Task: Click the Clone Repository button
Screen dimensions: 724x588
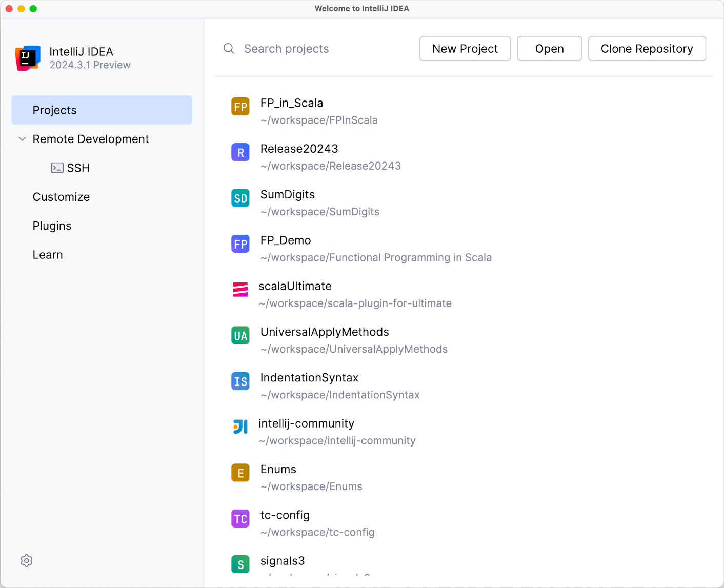Action: click(x=647, y=48)
